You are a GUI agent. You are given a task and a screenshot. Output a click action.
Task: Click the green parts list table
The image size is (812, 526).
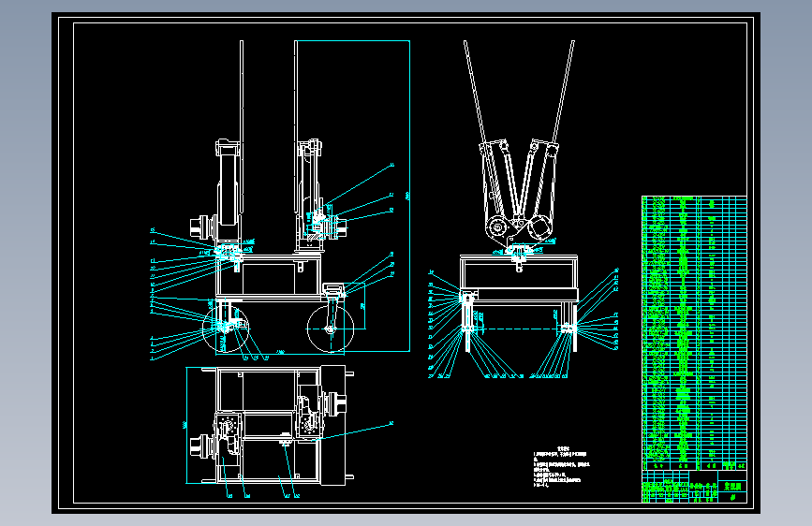point(694,333)
